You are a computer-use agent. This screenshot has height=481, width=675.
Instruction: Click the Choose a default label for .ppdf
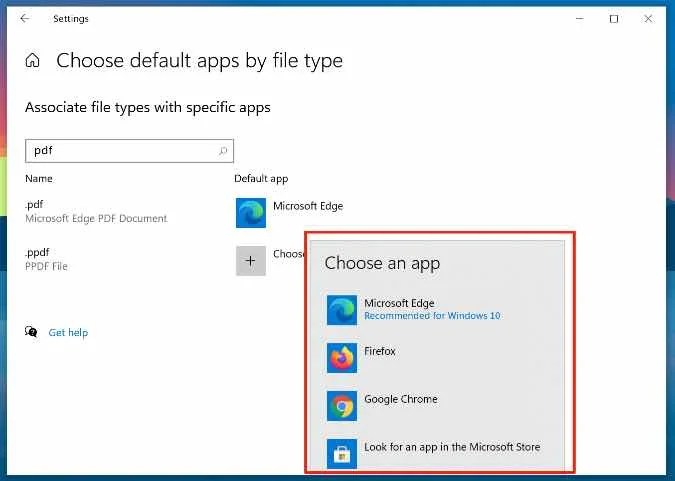pyautogui.click(x=289, y=254)
